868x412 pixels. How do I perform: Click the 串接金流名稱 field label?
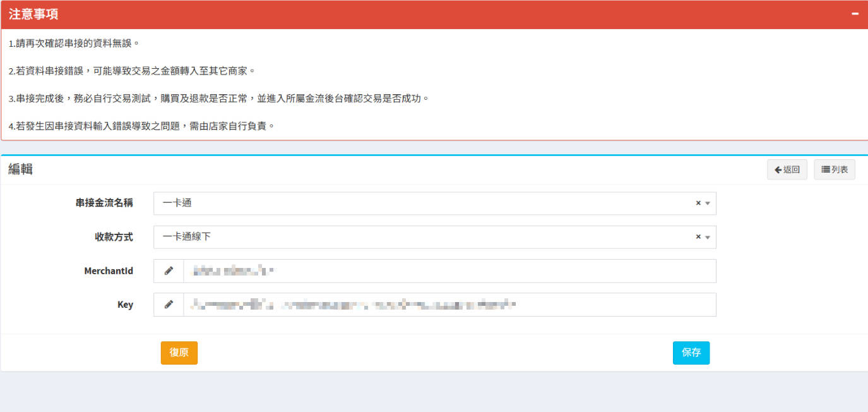tap(104, 203)
